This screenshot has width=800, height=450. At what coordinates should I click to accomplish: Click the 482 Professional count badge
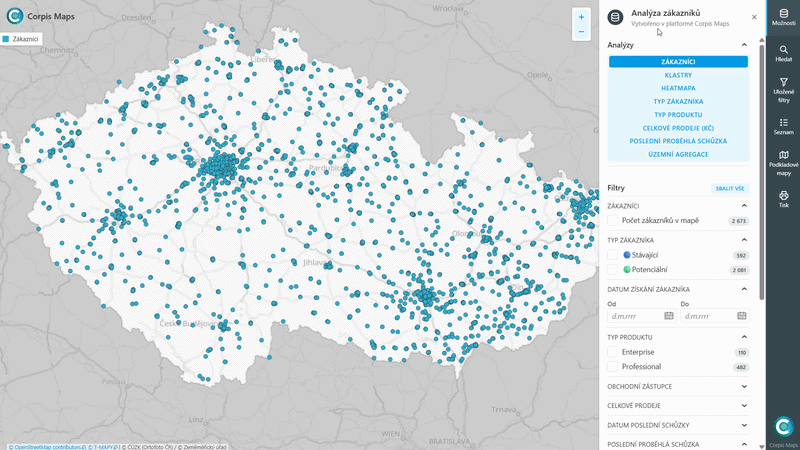741,367
